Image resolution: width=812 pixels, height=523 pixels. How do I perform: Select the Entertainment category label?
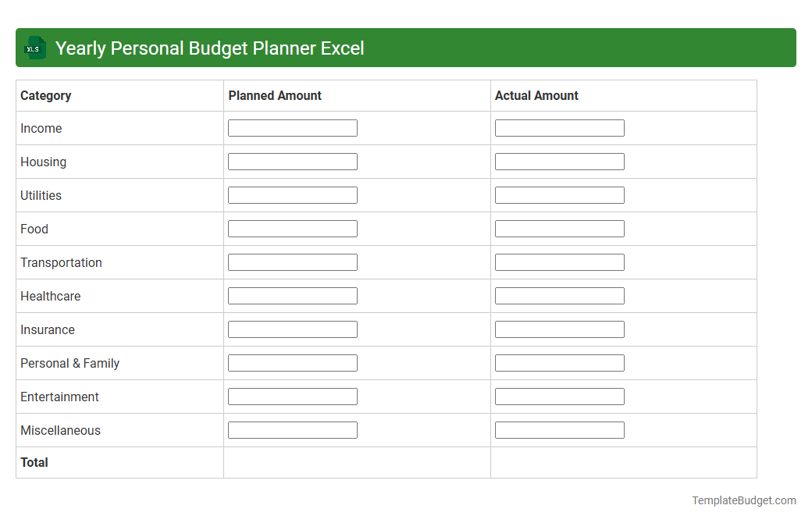[x=59, y=397]
